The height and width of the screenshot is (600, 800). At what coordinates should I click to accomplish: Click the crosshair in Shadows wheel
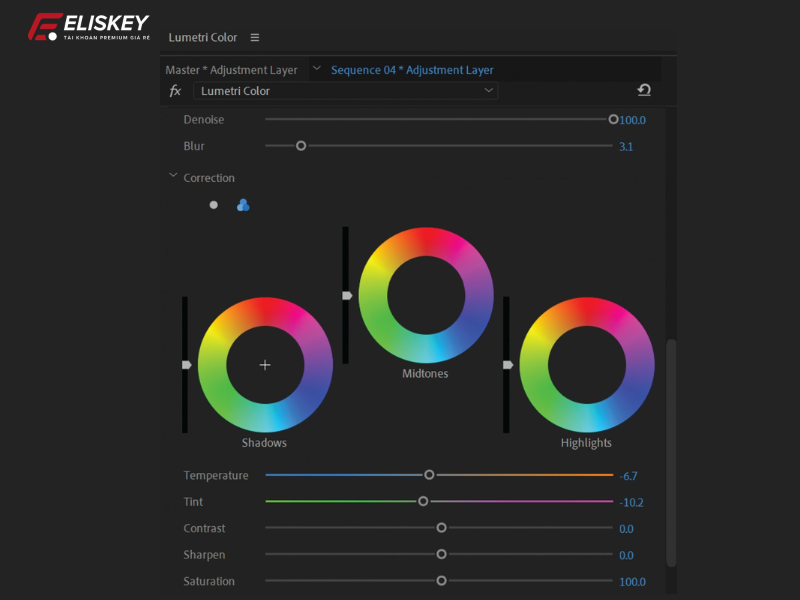coord(265,365)
